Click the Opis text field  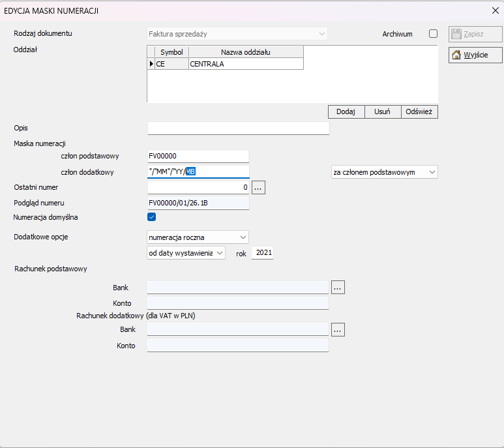(x=238, y=128)
